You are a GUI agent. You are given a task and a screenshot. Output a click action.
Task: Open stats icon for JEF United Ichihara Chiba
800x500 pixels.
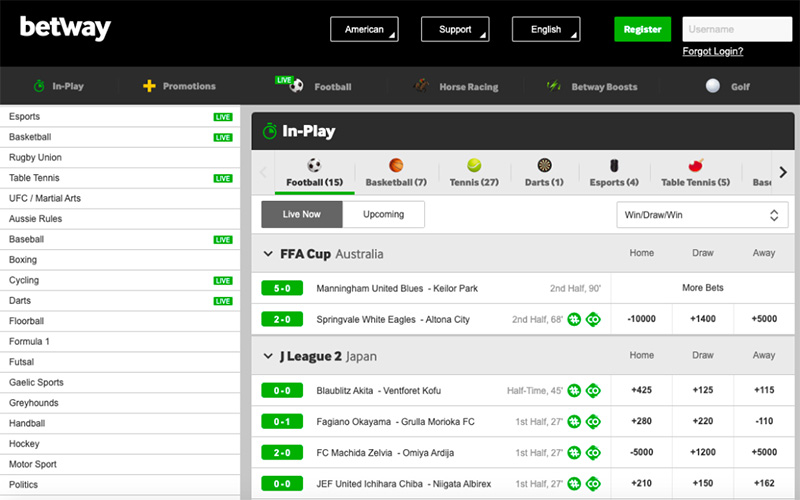(x=574, y=484)
